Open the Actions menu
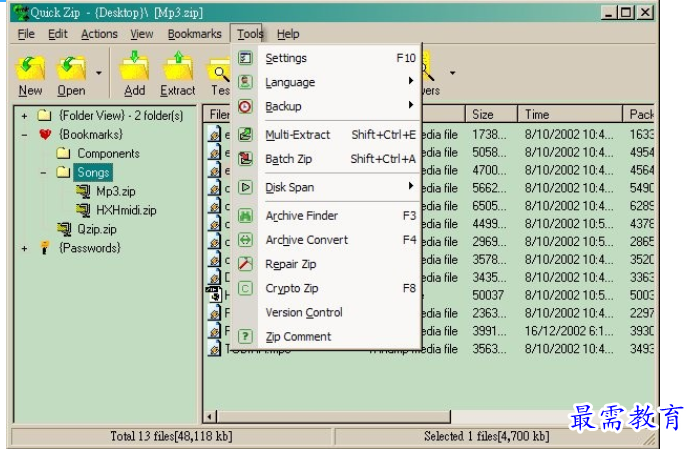The height and width of the screenshot is (449, 692). (x=99, y=34)
